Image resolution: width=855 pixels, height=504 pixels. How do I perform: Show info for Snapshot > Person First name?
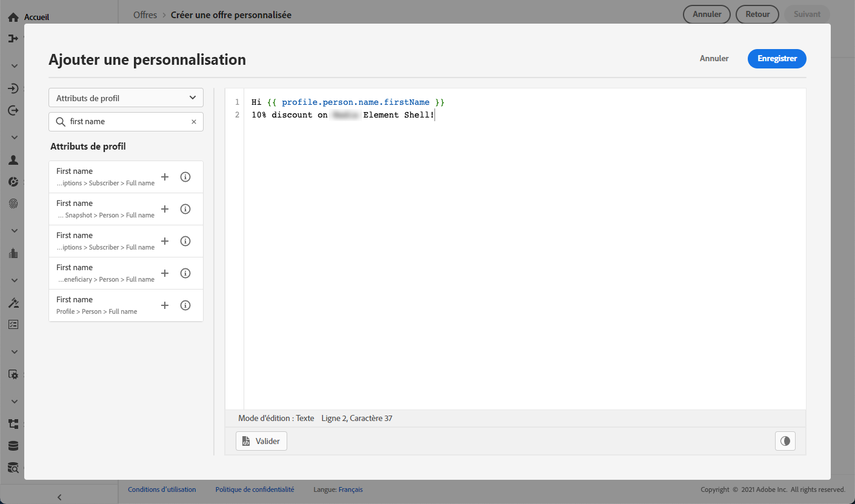(186, 209)
